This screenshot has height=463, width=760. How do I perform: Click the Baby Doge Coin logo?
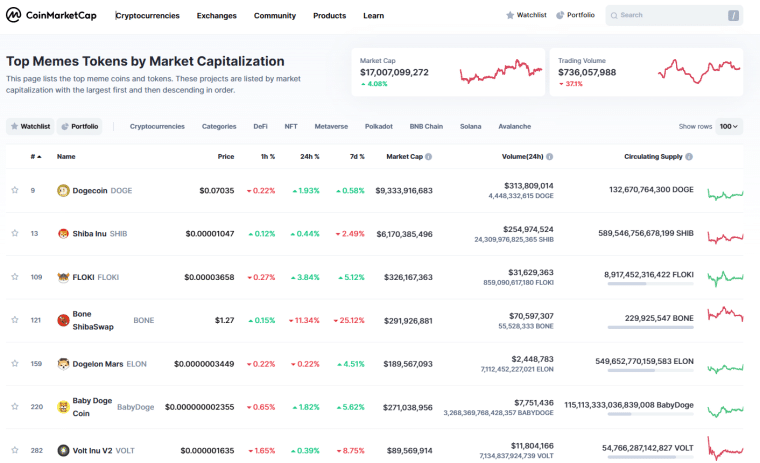pyautogui.click(x=63, y=407)
